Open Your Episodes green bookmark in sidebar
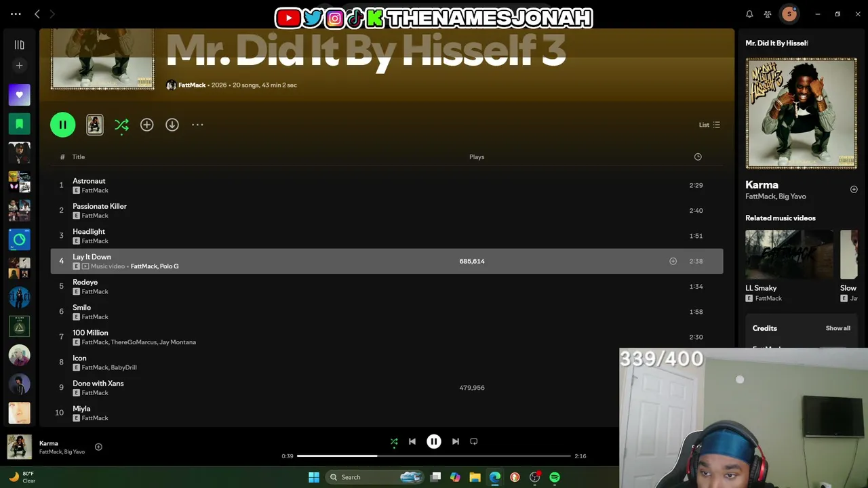The height and width of the screenshot is (488, 868). (x=19, y=123)
